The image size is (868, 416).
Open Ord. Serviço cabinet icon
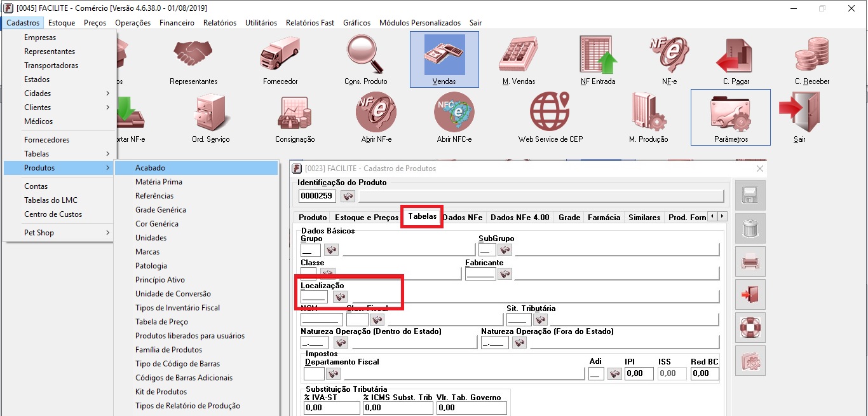tap(210, 119)
